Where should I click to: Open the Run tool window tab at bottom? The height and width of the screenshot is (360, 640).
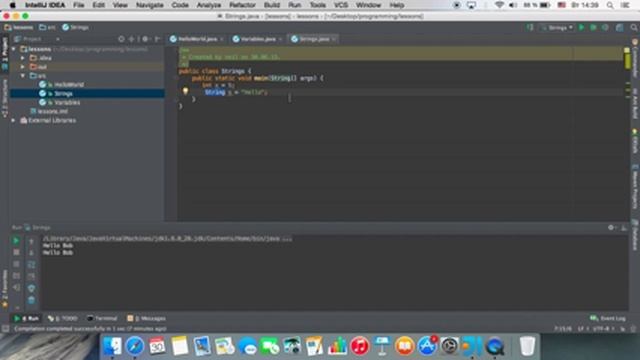27,318
